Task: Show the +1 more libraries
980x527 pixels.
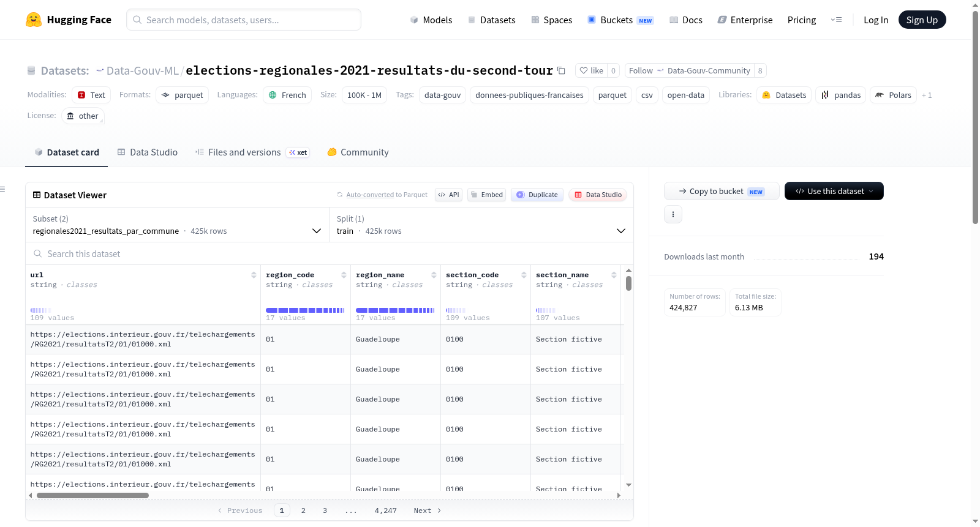Action: tap(927, 95)
